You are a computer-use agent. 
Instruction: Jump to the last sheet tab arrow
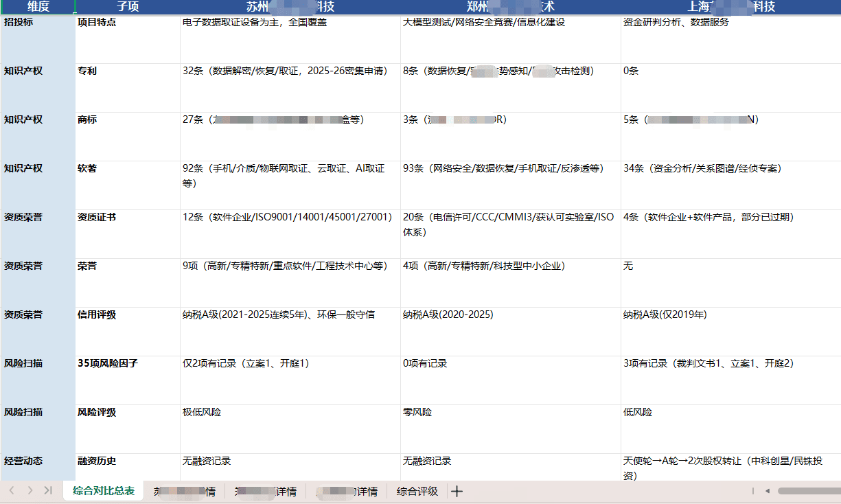47,490
